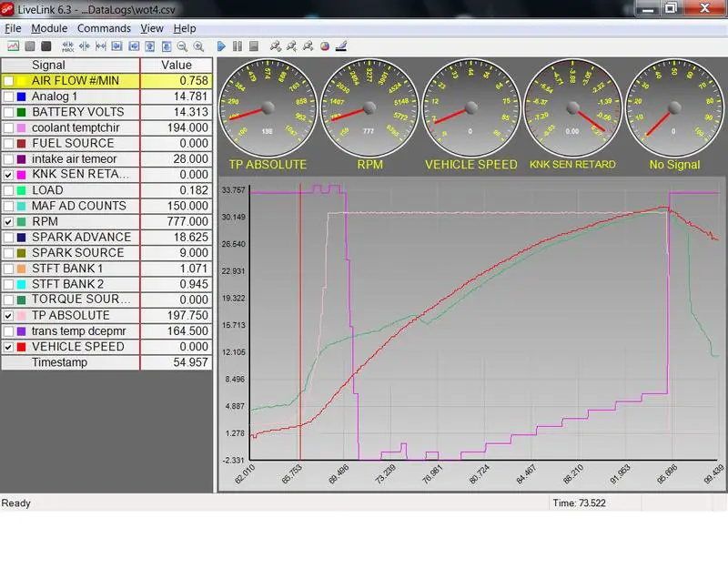Click the red vertical cursor line on chart
The height and width of the screenshot is (569, 728).
click(300, 322)
